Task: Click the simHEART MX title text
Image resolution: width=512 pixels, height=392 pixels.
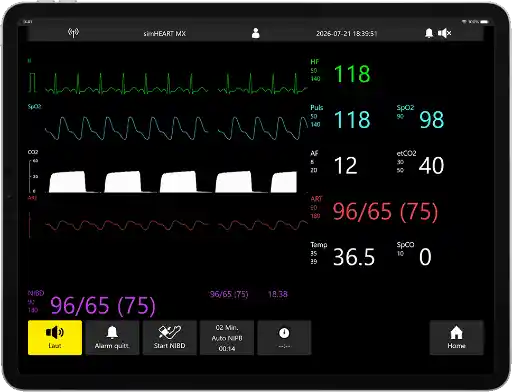Action: pyautogui.click(x=165, y=33)
